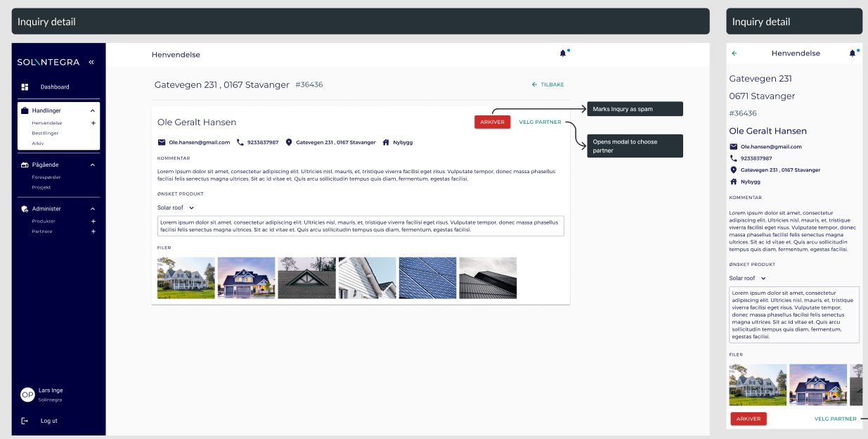Add new Henvendelse with plus icon
This screenshot has width=868, height=439.
93,123
